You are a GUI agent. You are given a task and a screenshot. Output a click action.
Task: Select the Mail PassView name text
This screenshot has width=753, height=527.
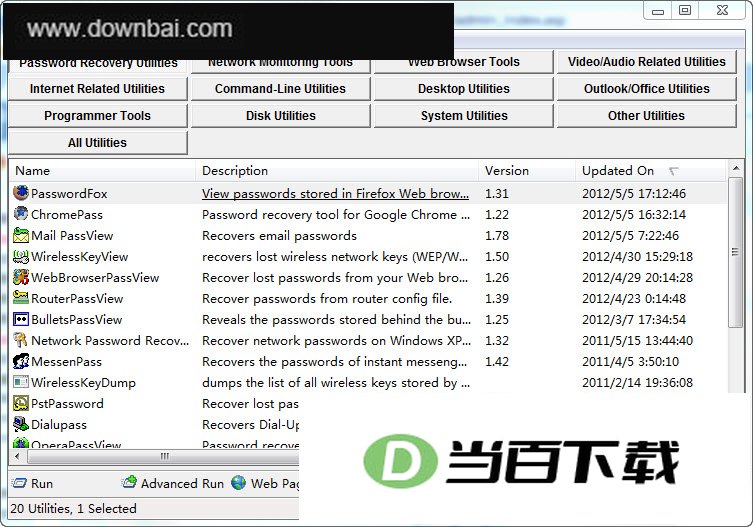click(x=72, y=236)
